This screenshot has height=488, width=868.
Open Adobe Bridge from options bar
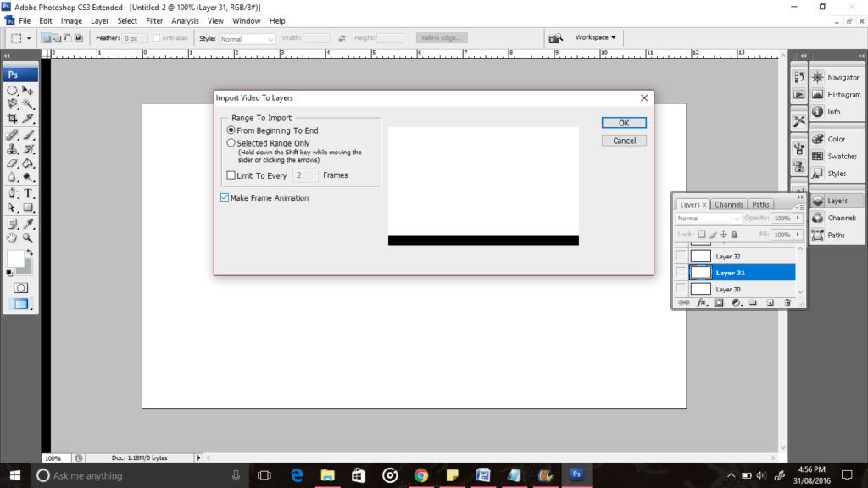coord(556,37)
